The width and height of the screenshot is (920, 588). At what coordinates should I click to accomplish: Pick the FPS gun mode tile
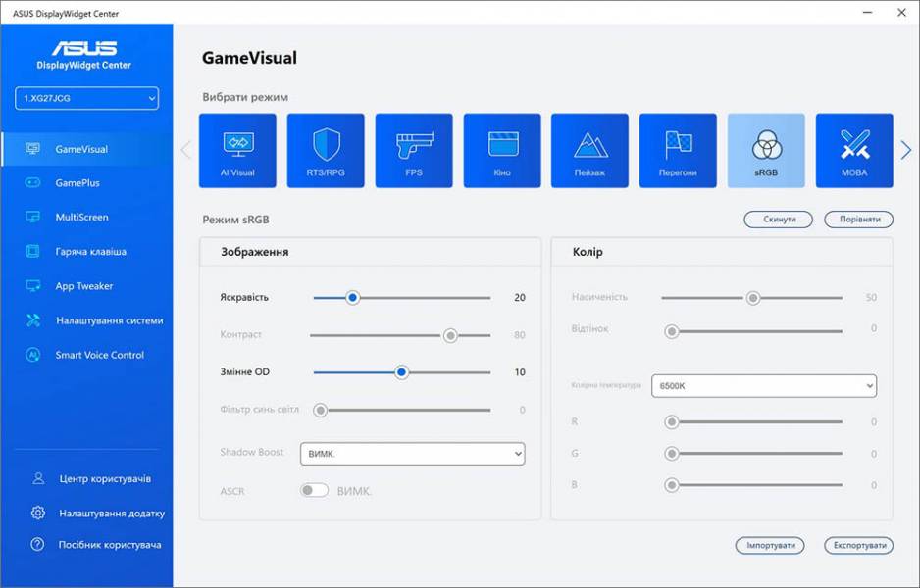point(414,151)
